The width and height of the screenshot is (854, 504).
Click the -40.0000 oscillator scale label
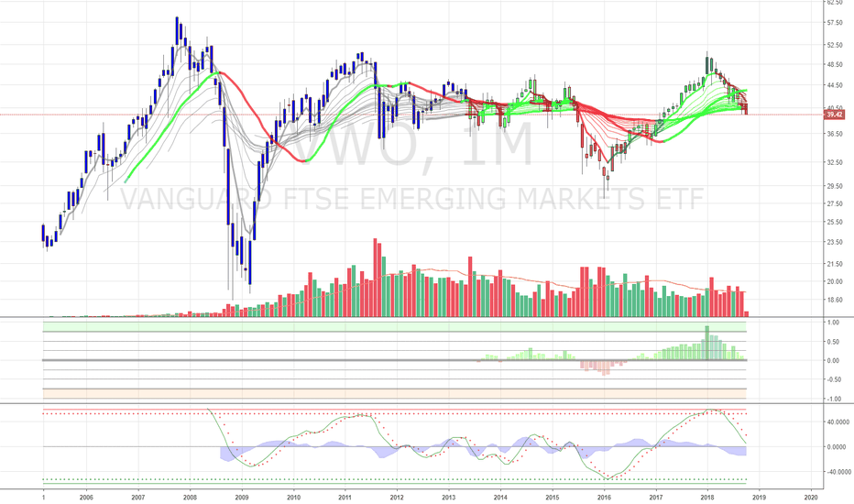(838, 471)
